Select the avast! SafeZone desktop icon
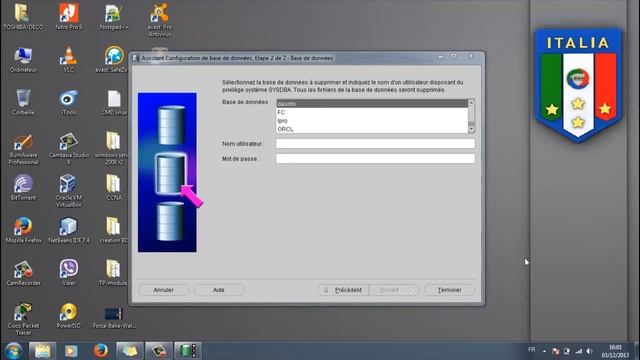 (x=112, y=60)
